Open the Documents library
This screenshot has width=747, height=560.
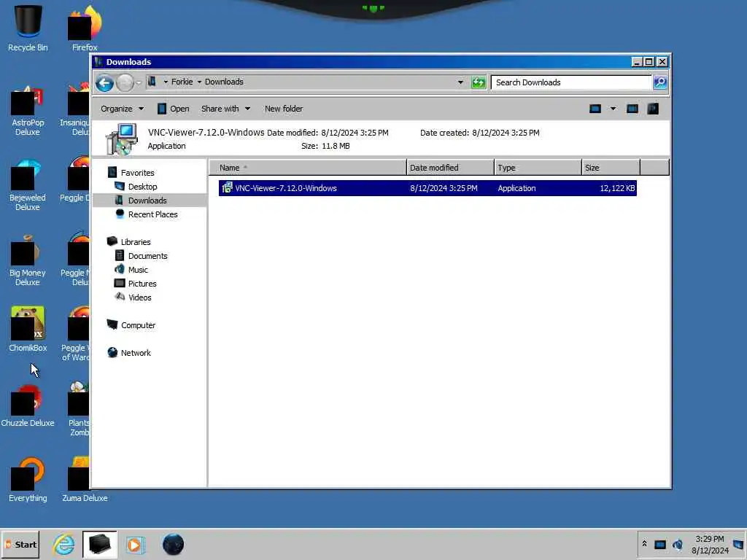147,256
